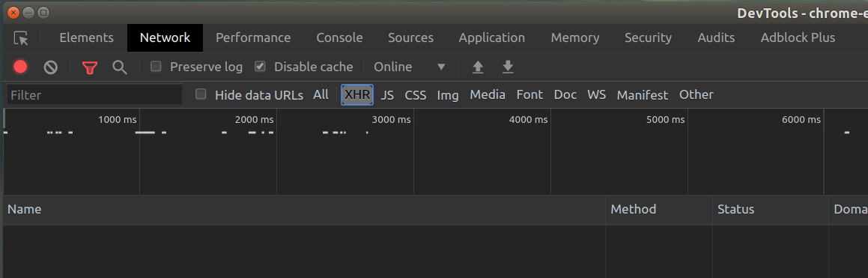Image resolution: width=868 pixels, height=278 pixels.
Task: Click the 3000 ms mark on timeline overview
Action: tap(392, 120)
